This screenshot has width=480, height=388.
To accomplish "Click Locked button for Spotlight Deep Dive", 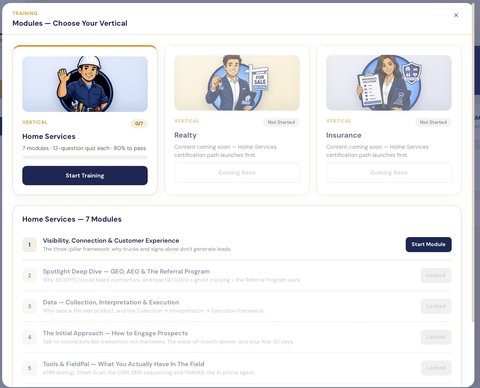I will coord(436,275).
